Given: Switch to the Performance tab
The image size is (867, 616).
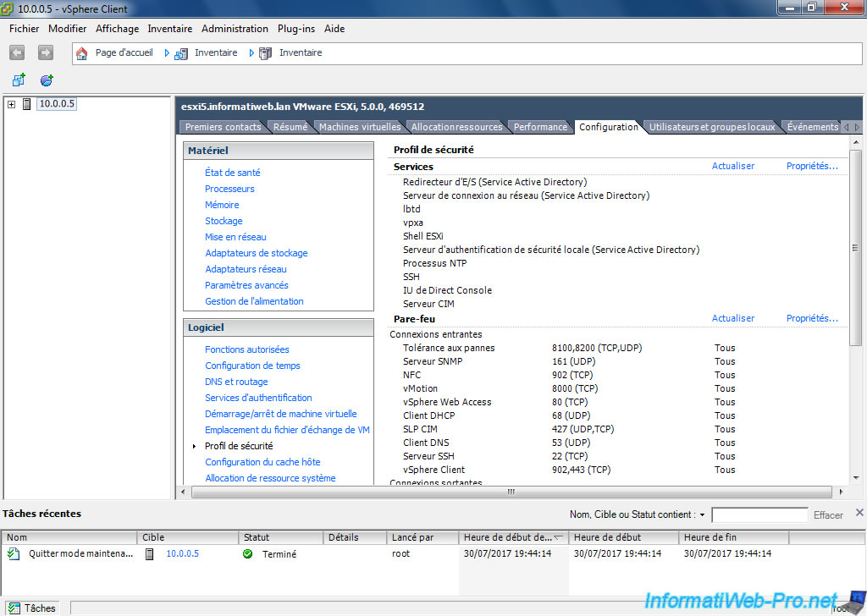Looking at the screenshot, I should 540,127.
